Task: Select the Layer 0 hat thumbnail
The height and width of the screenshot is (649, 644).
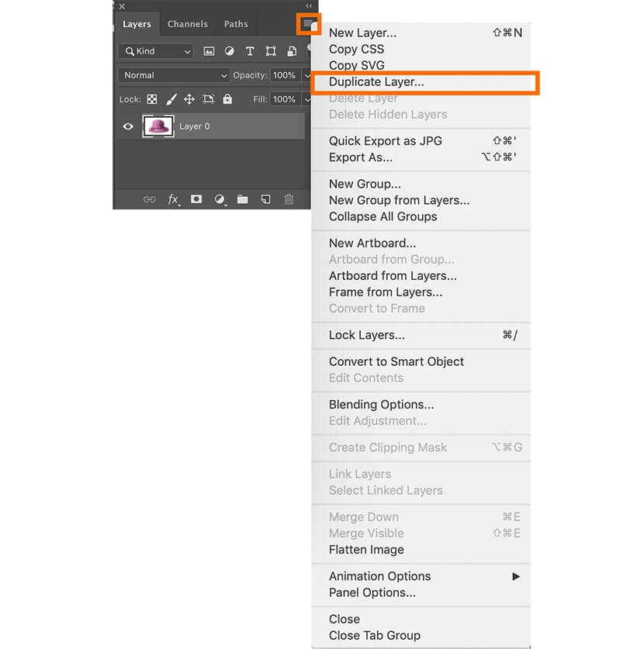Action: (x=158, y=126)
